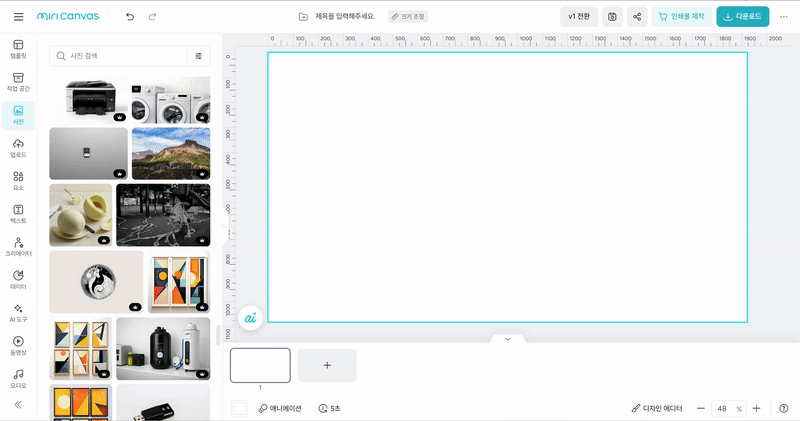Open the photo search filter options
The image size is (800, 421).
click(x=198, y=56)
